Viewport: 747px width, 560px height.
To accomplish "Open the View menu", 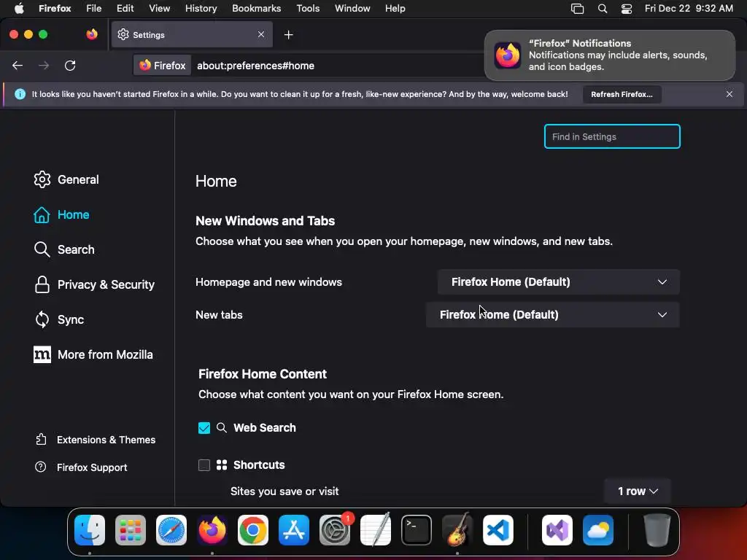I will point(159,9).
